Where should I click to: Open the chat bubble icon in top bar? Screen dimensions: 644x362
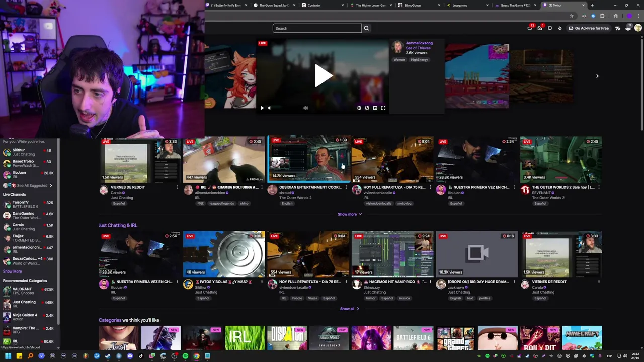pos(550,28)
